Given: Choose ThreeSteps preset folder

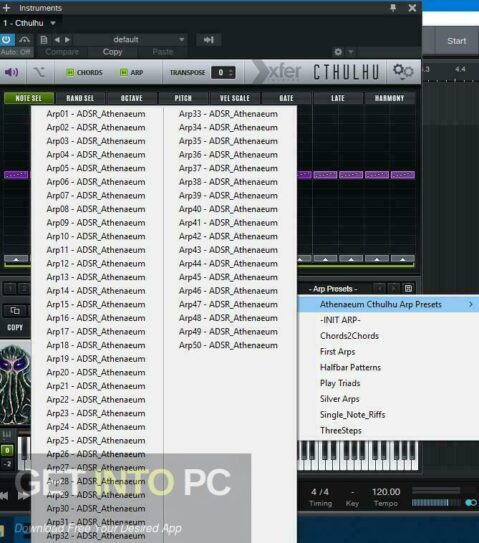Looking at the screenshot, I should [x=388, y=430].
